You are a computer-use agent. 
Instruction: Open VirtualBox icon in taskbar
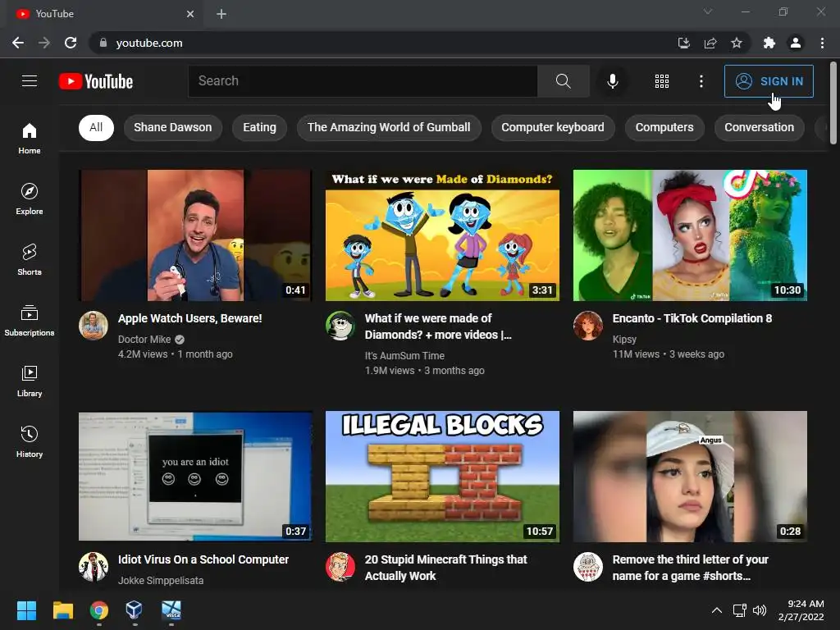click(x=134, y=610)
